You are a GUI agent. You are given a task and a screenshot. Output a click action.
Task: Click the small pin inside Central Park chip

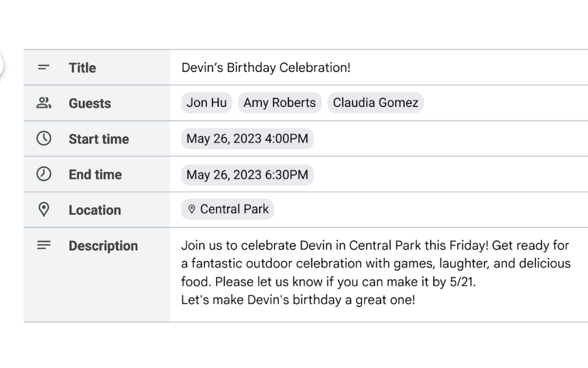[x=192, y=209]
